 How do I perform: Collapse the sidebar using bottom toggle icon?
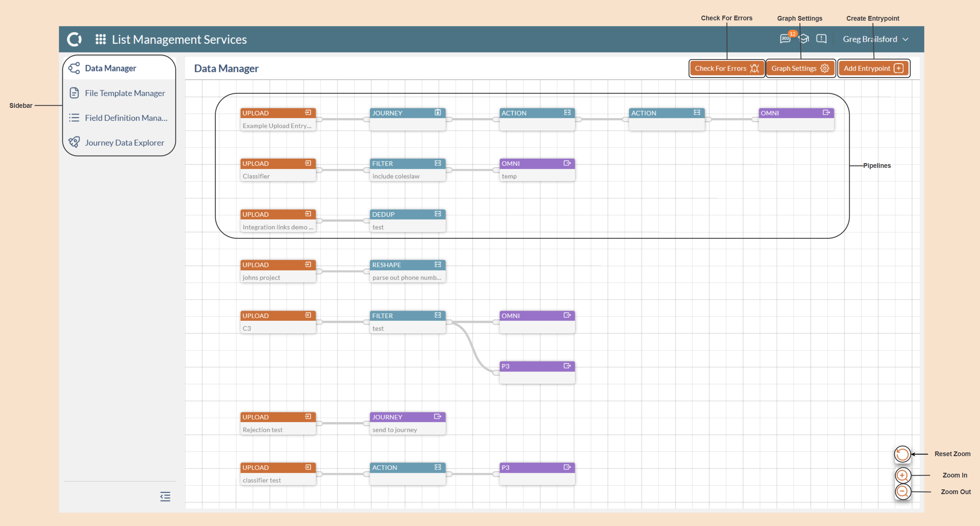tap(165, 497)
